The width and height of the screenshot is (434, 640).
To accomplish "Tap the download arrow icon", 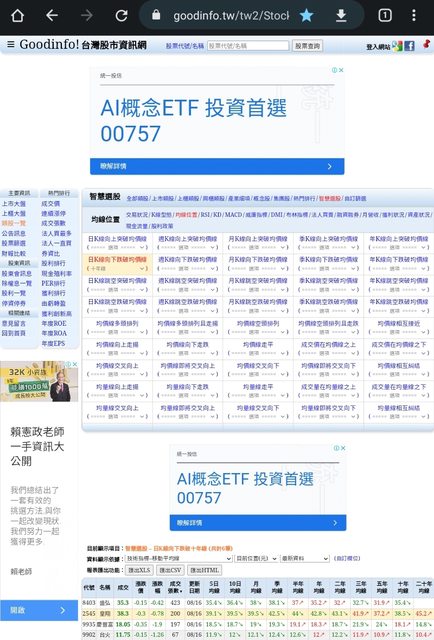I will click(x=341, y=16).
